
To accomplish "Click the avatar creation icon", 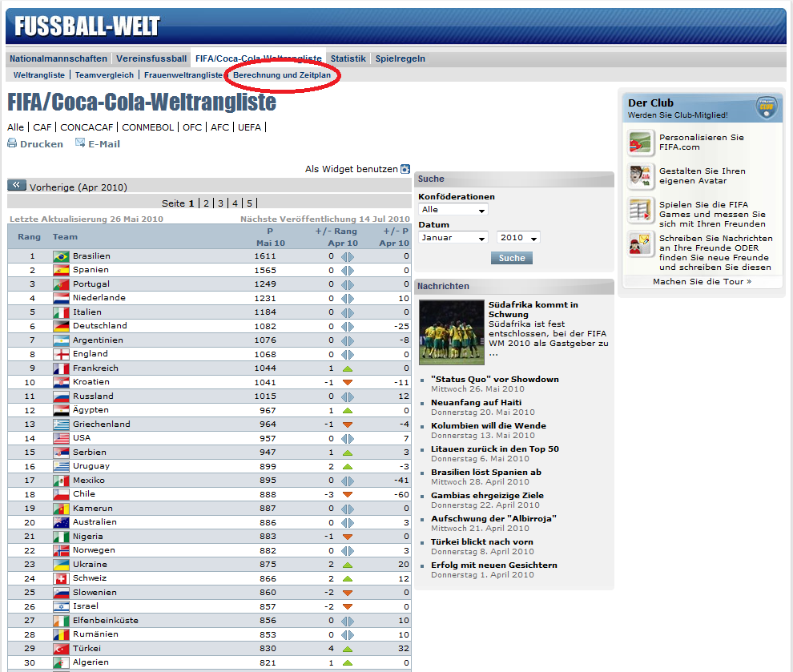I will click(640, 176).
